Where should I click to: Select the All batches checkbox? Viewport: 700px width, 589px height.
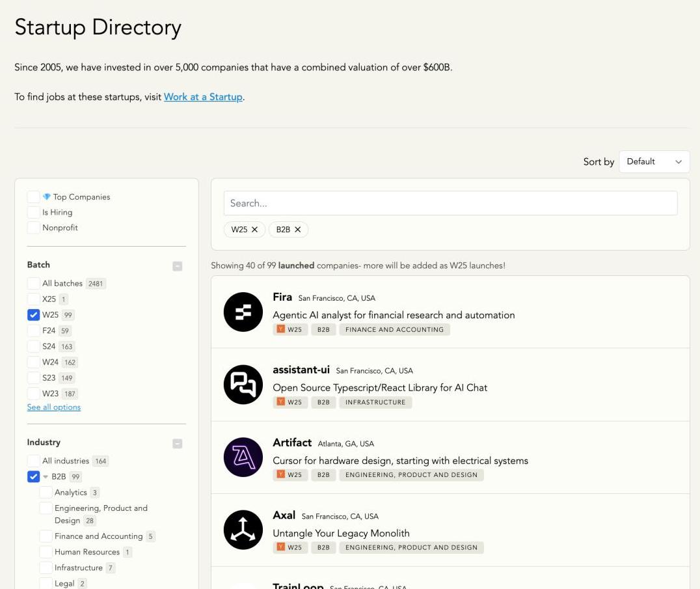33,284
